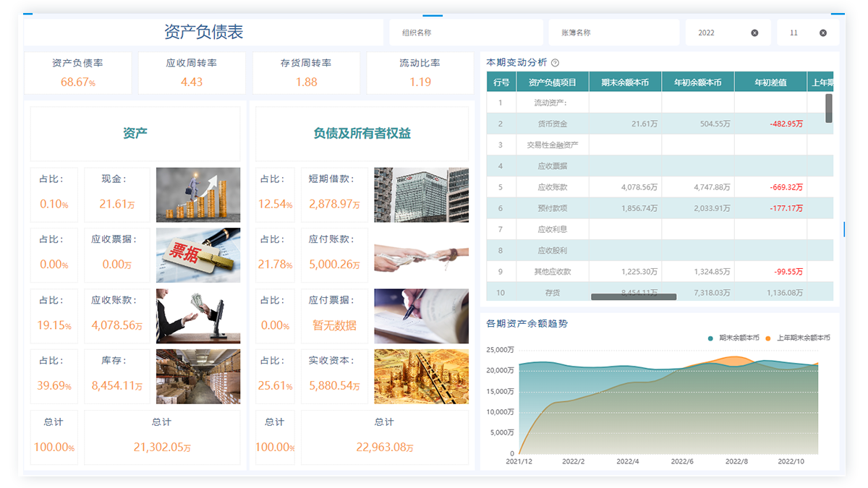Image resolution: width=868 pixels, height=488 pixels.
Task: Click the asset total 21,302.05万
Action: 162,448
